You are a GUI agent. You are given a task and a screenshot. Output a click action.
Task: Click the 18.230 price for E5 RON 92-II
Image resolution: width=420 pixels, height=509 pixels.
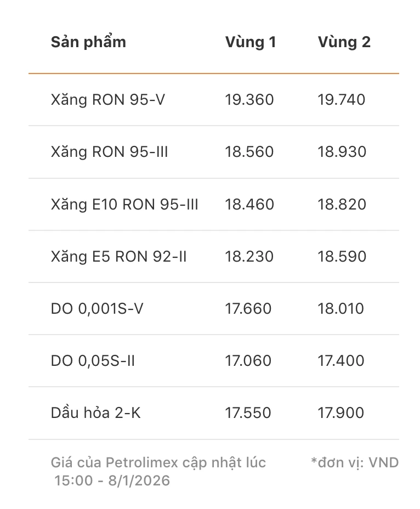(x=249, y=257)
